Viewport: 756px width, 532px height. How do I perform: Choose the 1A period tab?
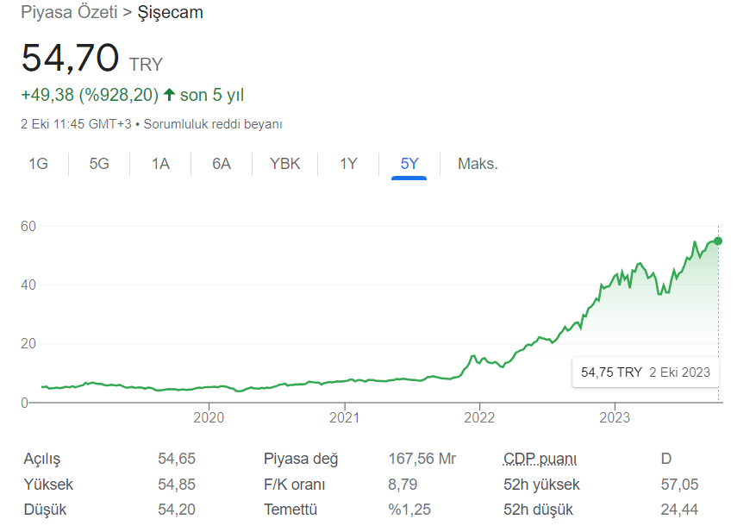(160, 164)
